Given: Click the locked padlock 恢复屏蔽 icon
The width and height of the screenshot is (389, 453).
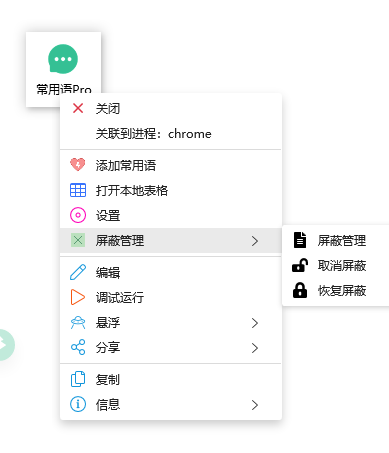Looking at the screenshot, I should point(300,290).
